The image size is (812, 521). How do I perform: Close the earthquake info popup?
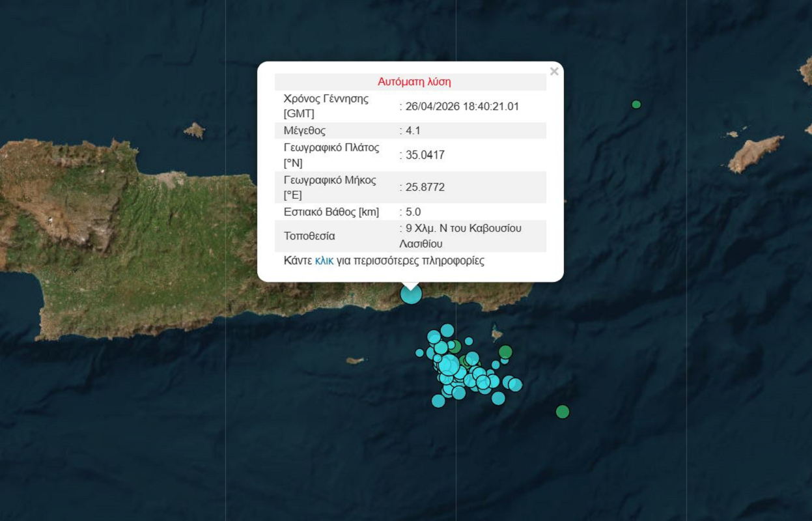554,72
